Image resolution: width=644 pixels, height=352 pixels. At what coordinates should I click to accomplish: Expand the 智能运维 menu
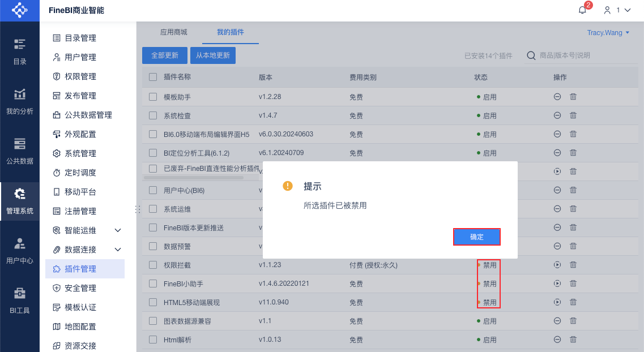[x=118, y=230]
